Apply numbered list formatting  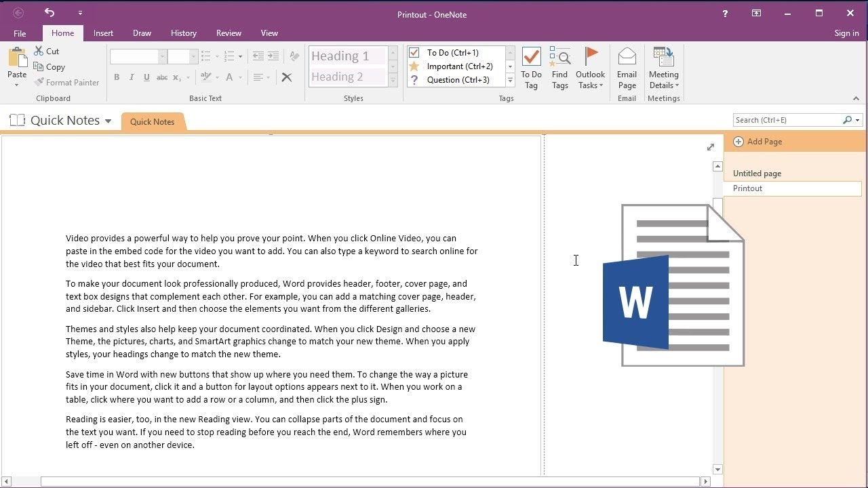229,56
